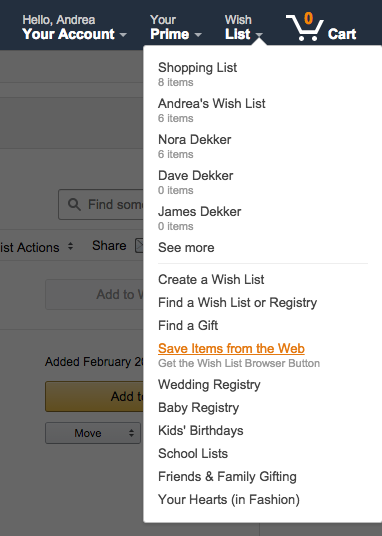This screenshot has width=382, height=536.
Task: Open Nora Dekker list
Action: point(194,146)
